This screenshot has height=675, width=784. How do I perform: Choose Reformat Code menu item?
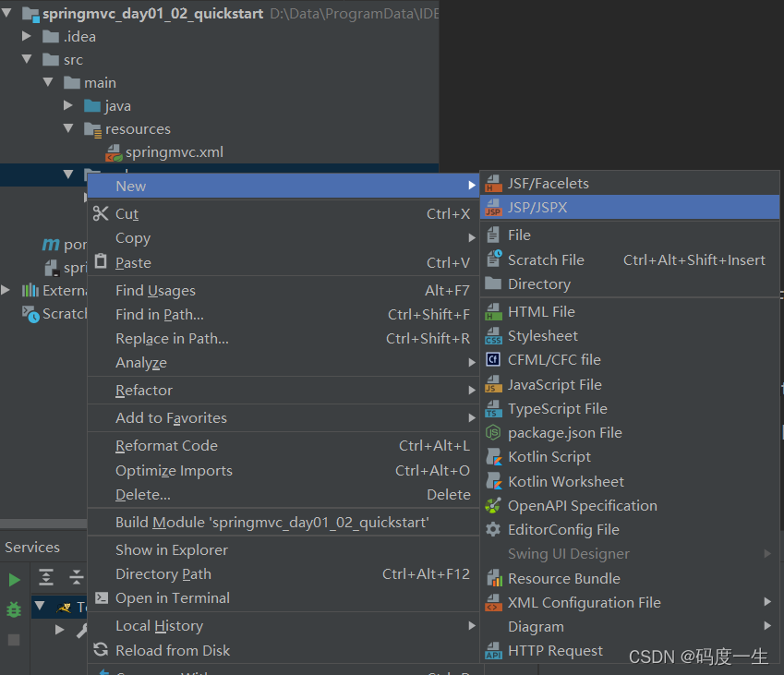click(283, 445)
